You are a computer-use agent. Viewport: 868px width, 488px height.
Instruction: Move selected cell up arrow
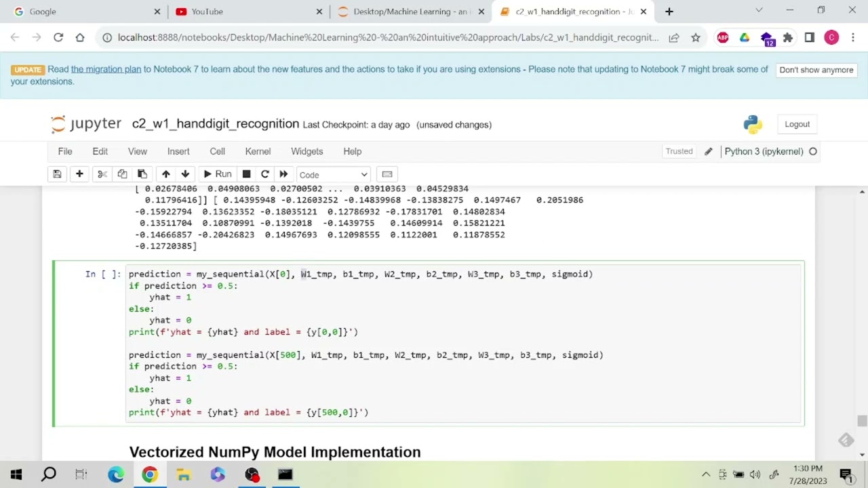coord(165,174)
